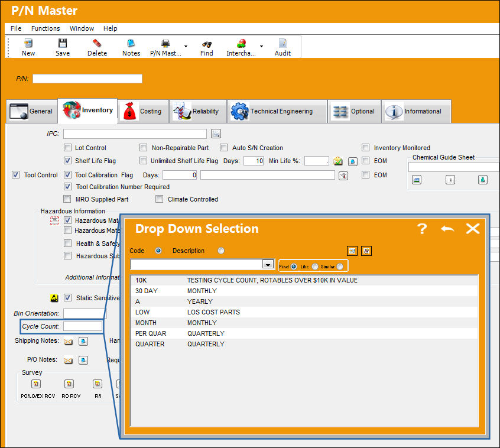Viewport: 500px width, 448px height.
Task: Click the help question mark in Drop Down Selection
Action: point(422,229)
